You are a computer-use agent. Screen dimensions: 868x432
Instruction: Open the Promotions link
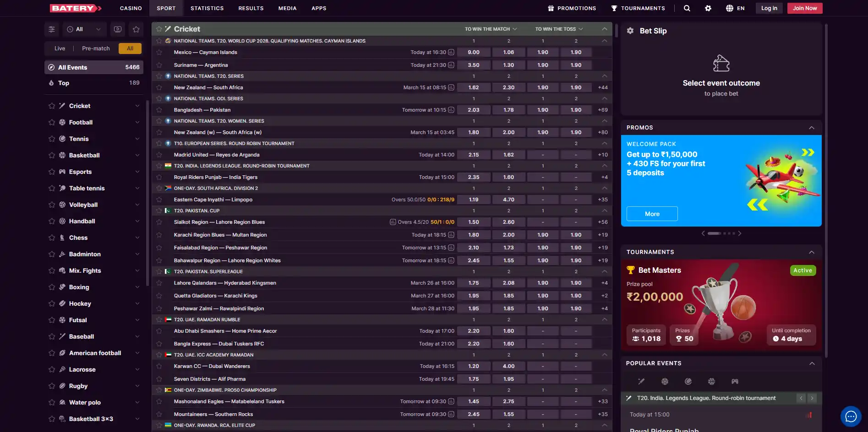click(x=572, y=8)
